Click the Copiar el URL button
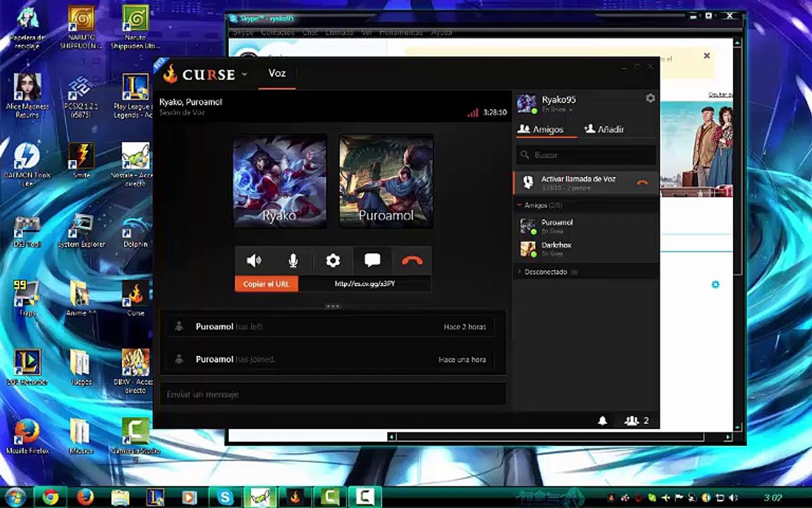Image resolution: width=812 pixels, height=508 pixels. (x=266, y=284)
